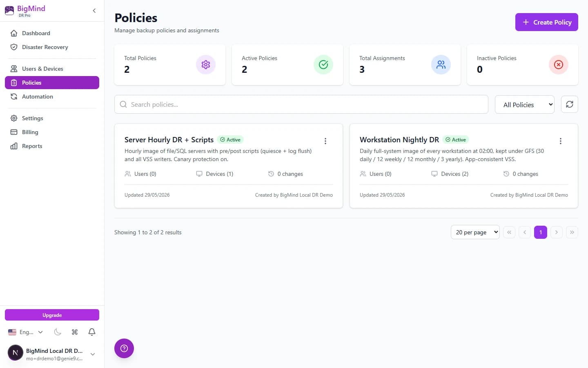Screen dimensions: 588x368
Task: Open the Automation section
Action: click(52, 96)
